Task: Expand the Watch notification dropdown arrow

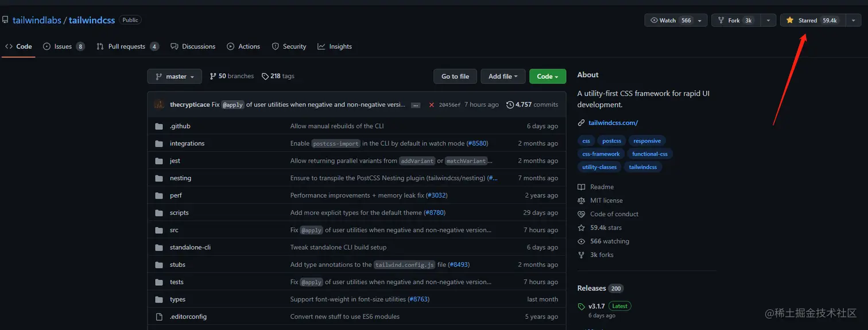Action: point(700,20)
